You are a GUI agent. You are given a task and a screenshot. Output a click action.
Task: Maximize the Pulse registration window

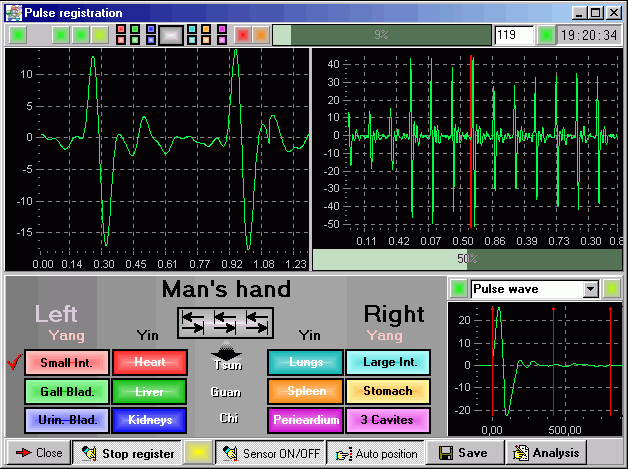pyautogui.click(x=596, y=13)
